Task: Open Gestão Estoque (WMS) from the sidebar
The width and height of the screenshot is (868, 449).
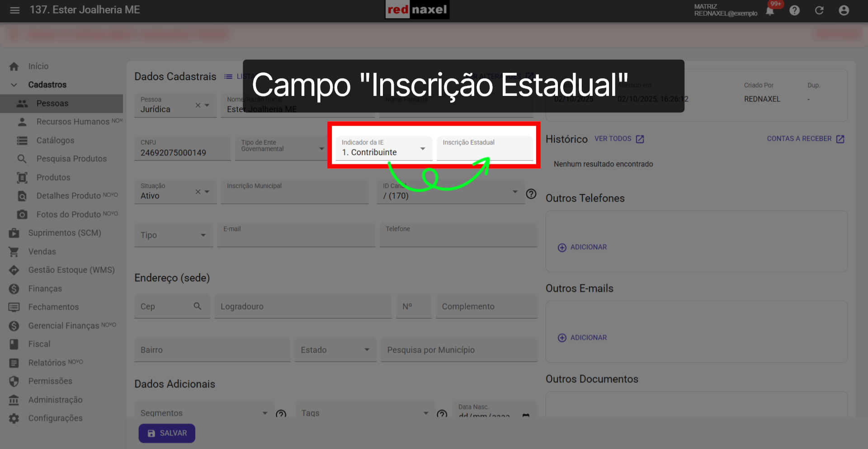Action: pyautogui.click(x=14, y=270)
